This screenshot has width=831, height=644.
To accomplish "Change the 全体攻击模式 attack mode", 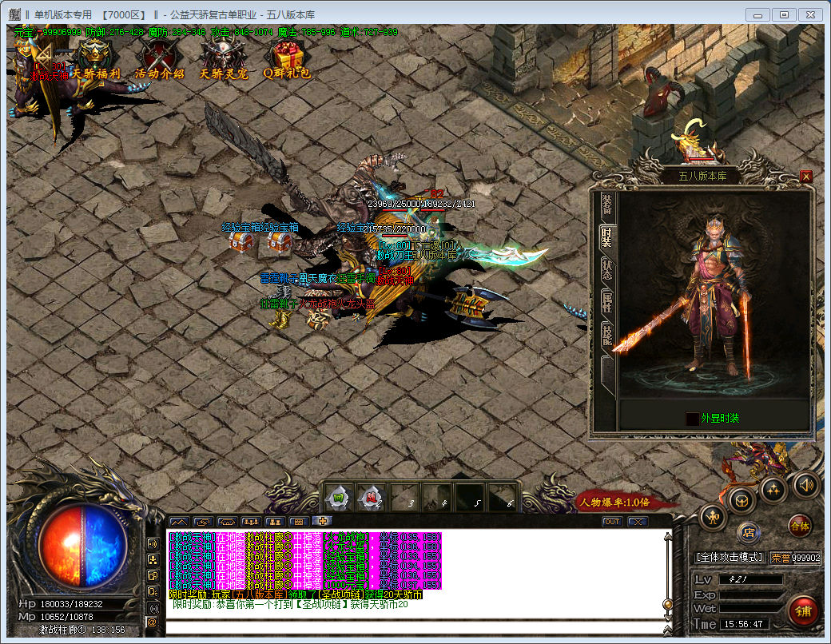I will (730, 557).
